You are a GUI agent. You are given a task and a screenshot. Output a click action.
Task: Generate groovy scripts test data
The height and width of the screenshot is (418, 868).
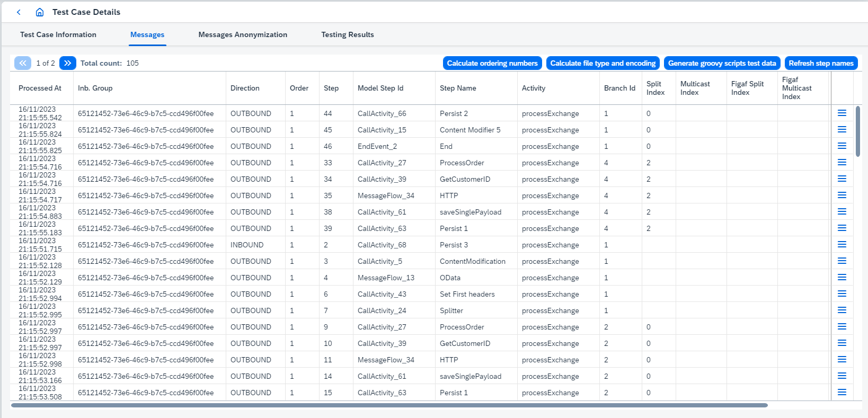(x=722, y=63)
